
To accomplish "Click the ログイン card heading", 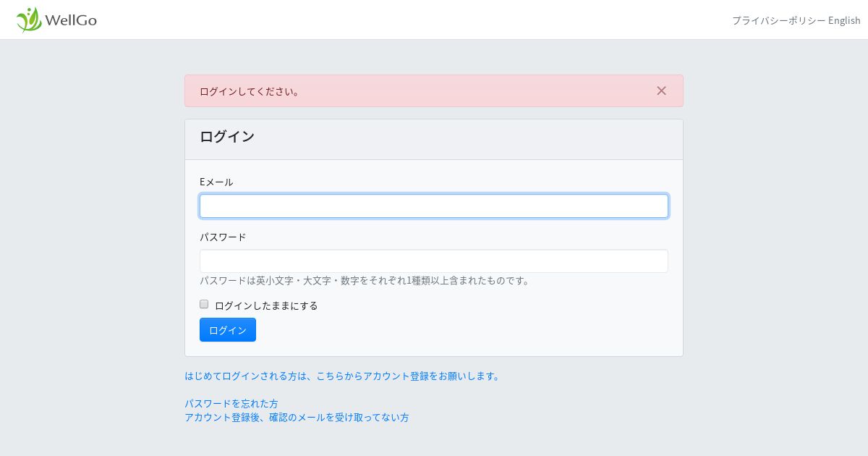I will point(227,137).
